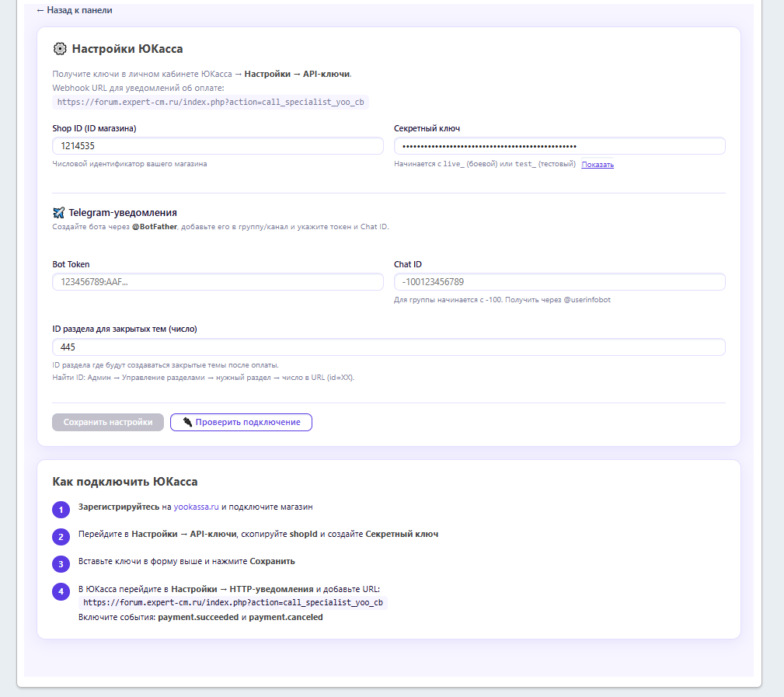
Task: Click the Webhook URL code under Настройки ЮКасса
Action: (x=211, y=102)
